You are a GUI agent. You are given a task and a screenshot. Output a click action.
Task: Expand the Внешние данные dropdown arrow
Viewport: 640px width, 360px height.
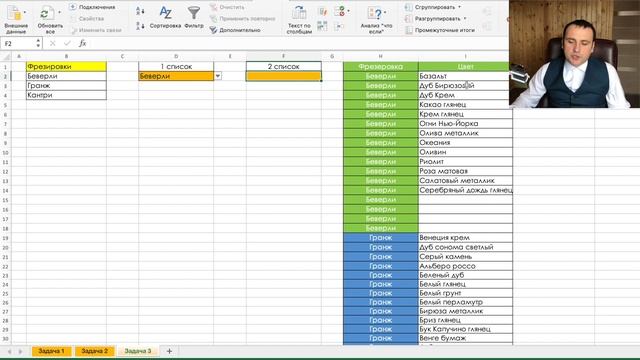click(x=25, y=13)
